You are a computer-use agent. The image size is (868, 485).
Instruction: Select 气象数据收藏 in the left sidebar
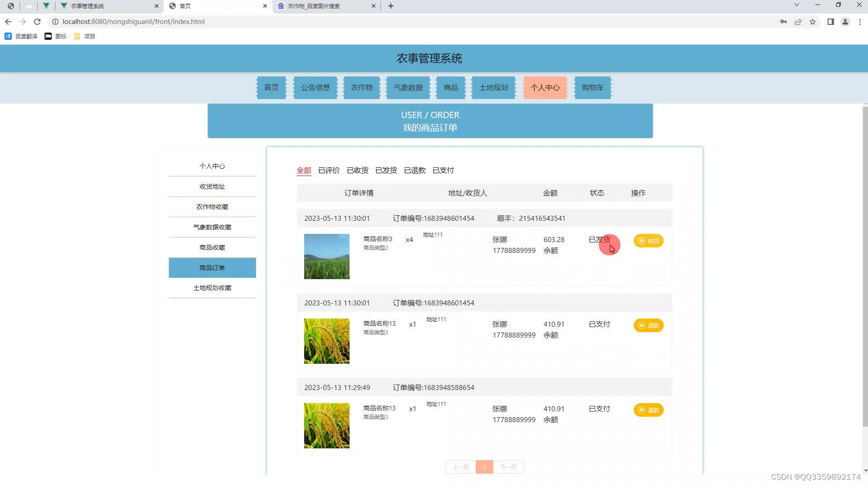pos(212,227)
